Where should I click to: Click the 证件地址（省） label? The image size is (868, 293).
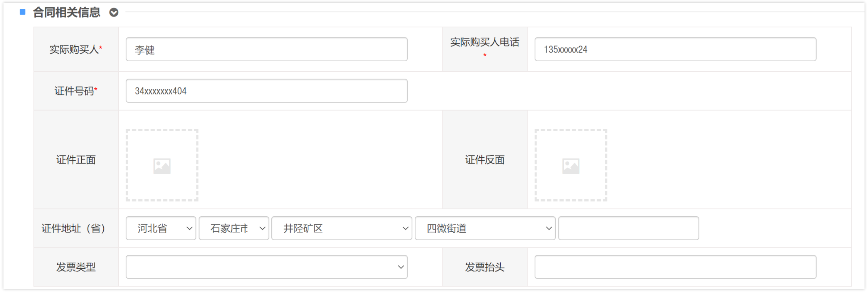click(74, 229)
